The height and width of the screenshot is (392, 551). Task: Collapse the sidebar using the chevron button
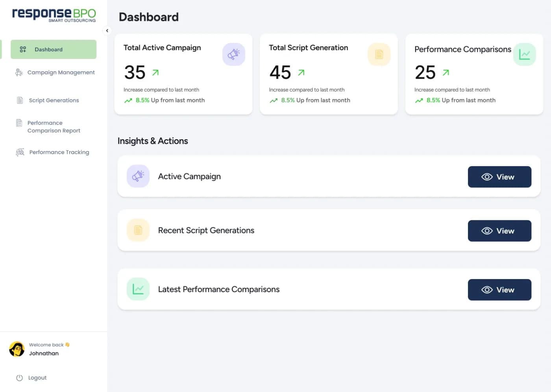(107, 31)
